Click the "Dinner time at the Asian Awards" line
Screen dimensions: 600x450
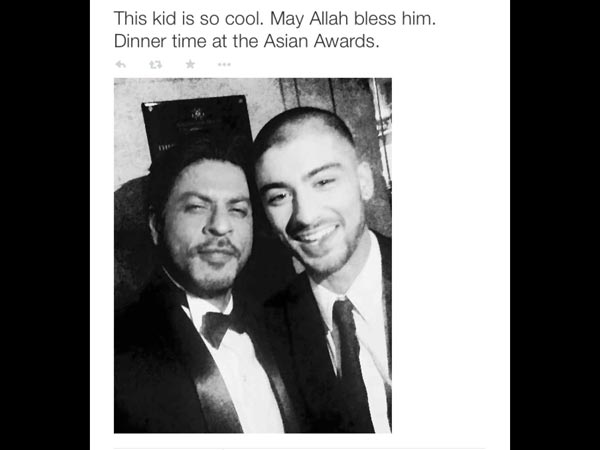tap(246, 41)
